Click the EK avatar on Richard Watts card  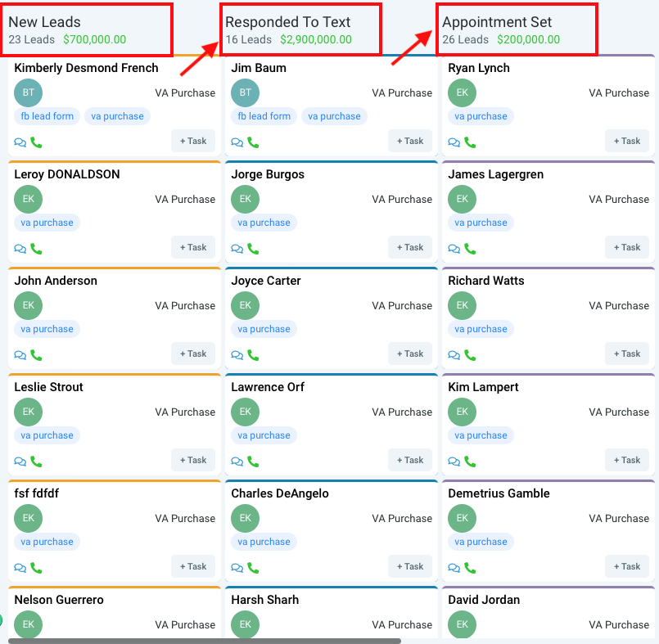tap(462, 305)
